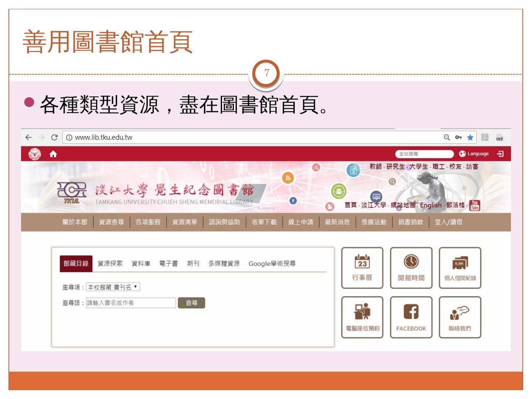Screen dimensions: 532x399
Task: Click the browser reload icon
Action: pyautogui.click(x=54, y=137)
